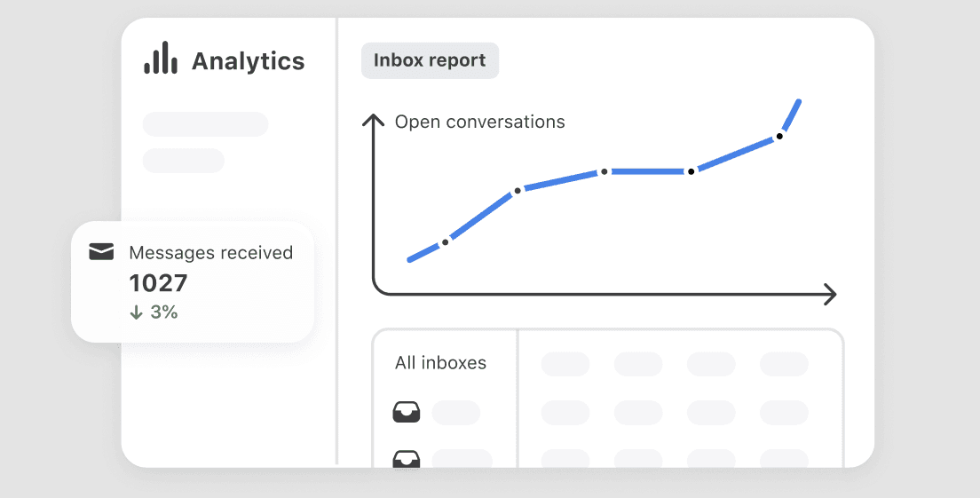Select the All inboxes label
This screenshot has height=498, width=980.
(440, 362)
